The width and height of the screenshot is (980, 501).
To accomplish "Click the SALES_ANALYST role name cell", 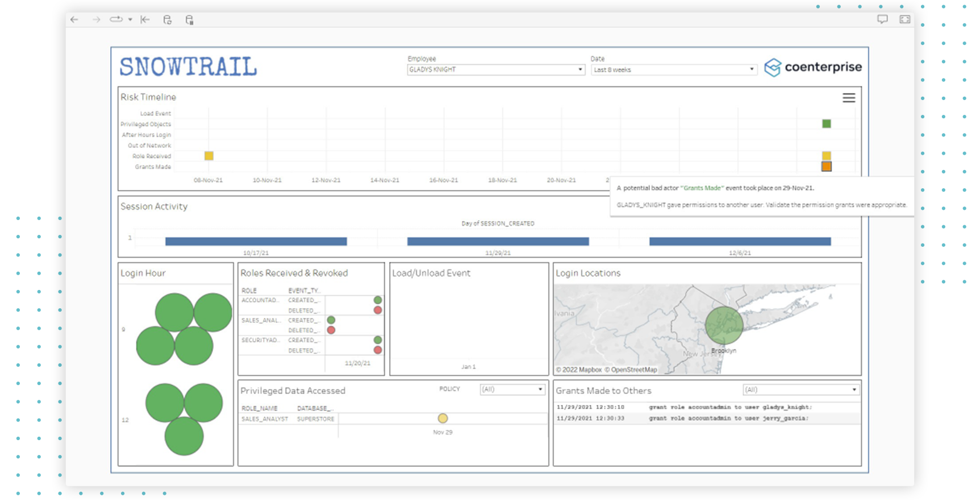I will [265, 419].
